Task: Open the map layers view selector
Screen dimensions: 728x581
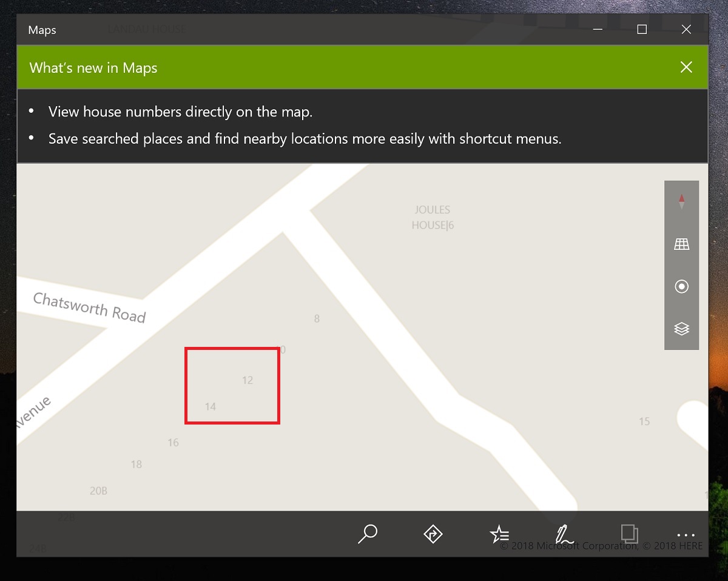Action: (682, 328)
